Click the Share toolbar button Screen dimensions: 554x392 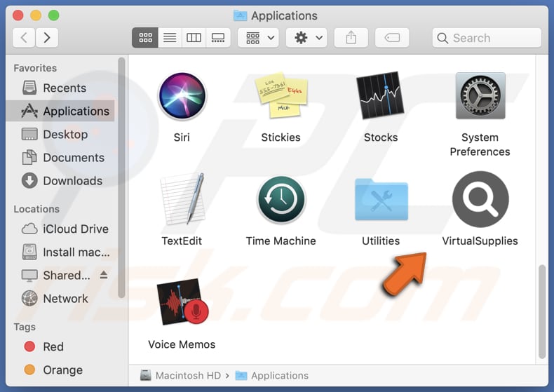point(351,37)
